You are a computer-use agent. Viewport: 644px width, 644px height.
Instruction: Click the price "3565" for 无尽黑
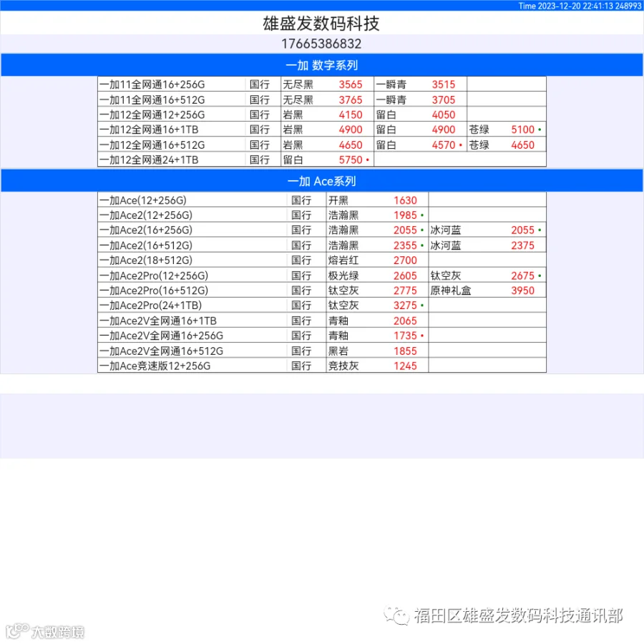pyautogui.click(x=351, y=84)
